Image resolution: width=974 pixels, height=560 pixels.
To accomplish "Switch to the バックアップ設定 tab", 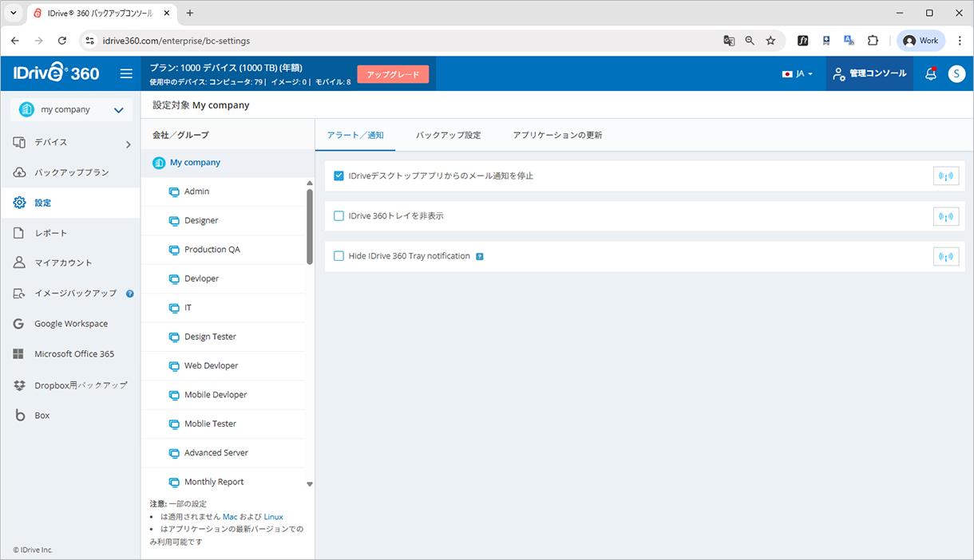I will point(448,135).
